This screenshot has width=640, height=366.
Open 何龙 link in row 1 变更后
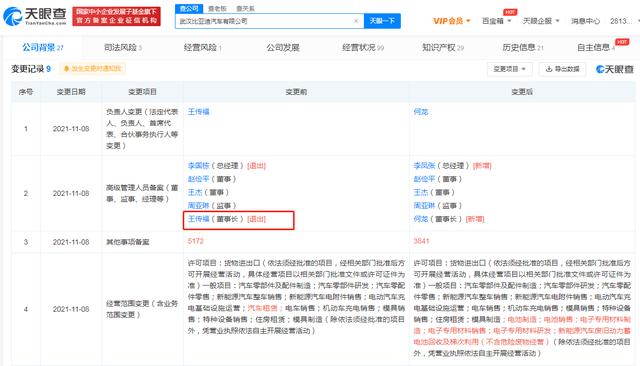421,111
